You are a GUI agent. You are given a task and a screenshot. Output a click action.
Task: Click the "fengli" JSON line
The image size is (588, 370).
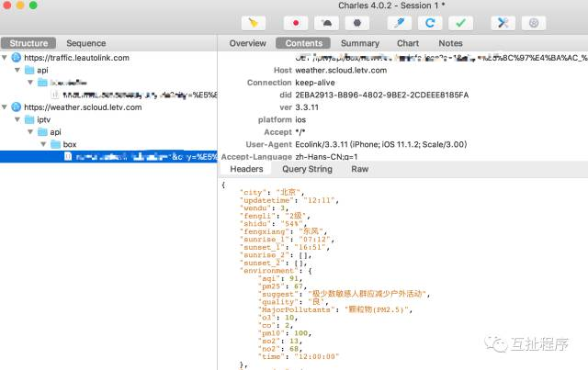tap(275, 216)
